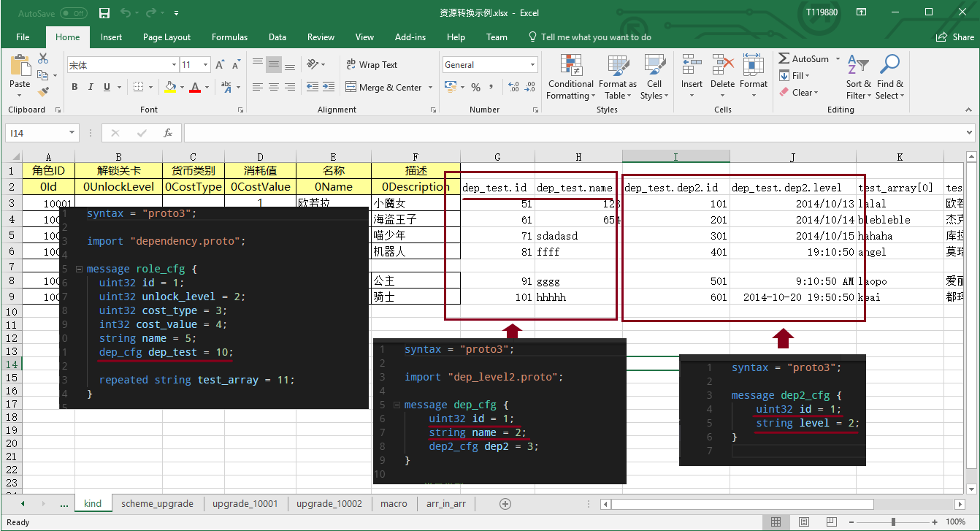Click in the formula bar input

[x=570, y=133]
